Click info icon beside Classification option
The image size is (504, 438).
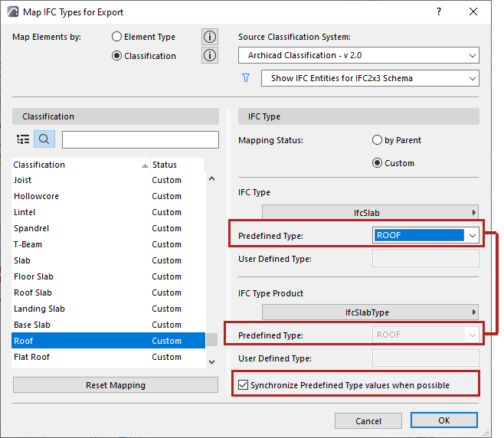(210, 55)
